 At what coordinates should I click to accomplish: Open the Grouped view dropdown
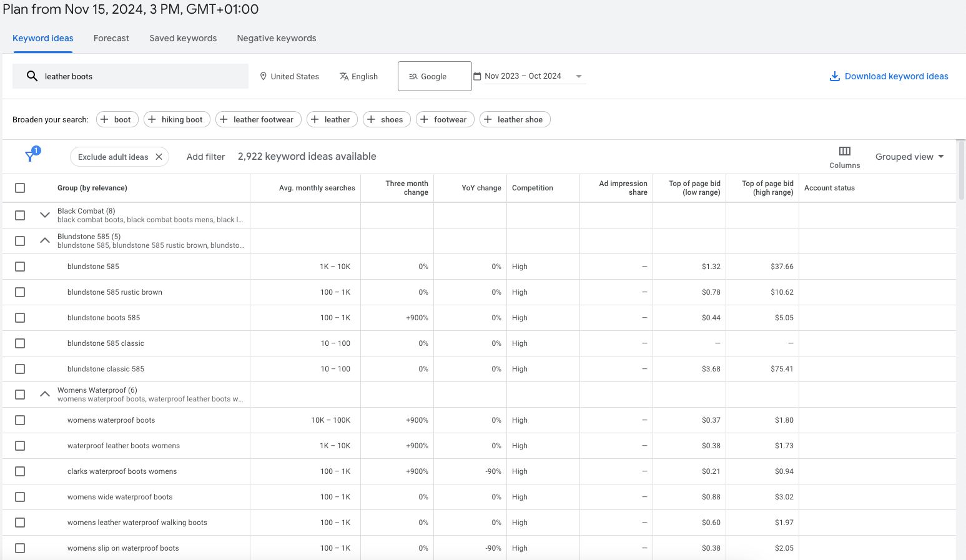pos(909,157)
